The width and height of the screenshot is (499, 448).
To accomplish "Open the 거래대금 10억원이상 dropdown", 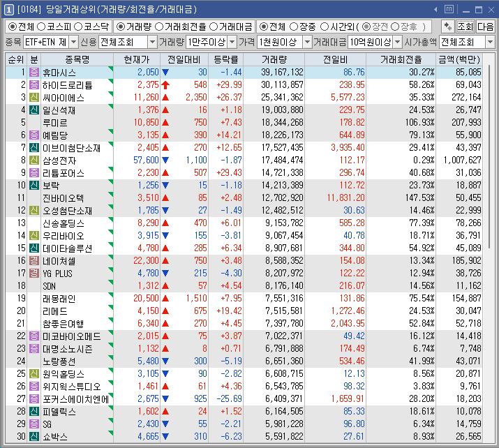I will click(x=398, y=42).
